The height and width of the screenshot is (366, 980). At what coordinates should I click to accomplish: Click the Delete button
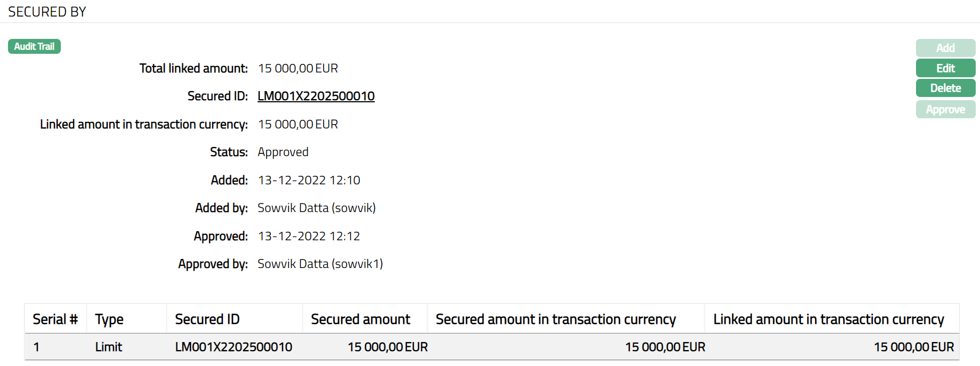pos(945,88)
